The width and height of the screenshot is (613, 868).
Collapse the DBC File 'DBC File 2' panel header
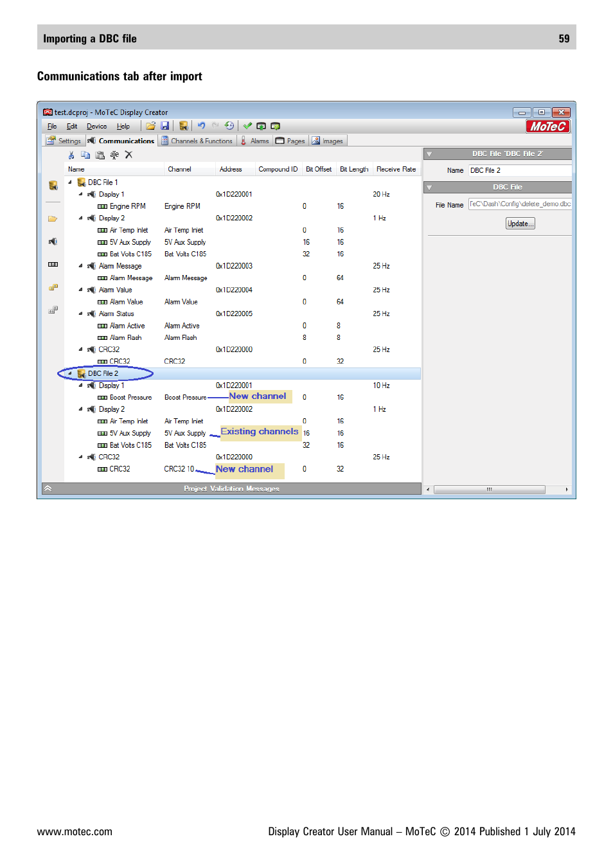[429, 154]
